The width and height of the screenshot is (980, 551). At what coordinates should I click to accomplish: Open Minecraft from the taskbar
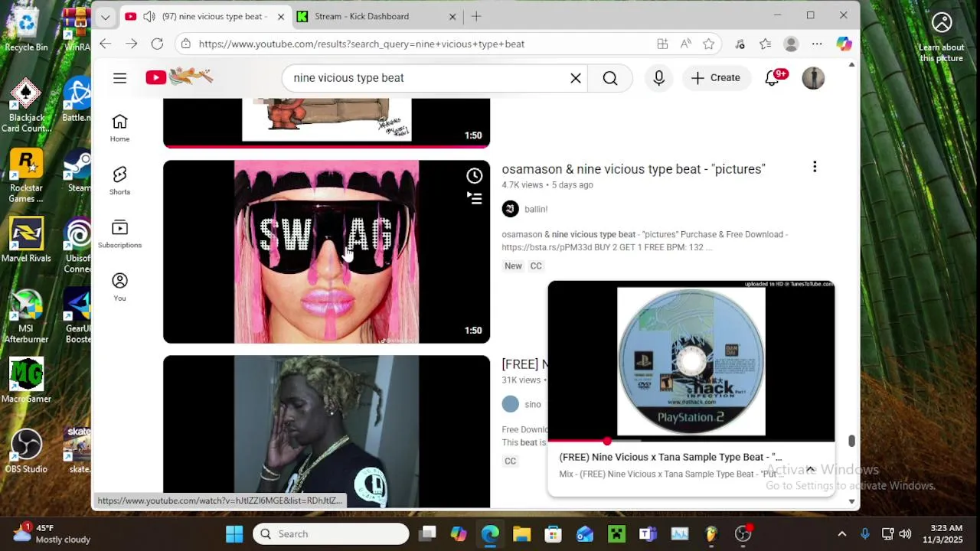pos(616,533)
